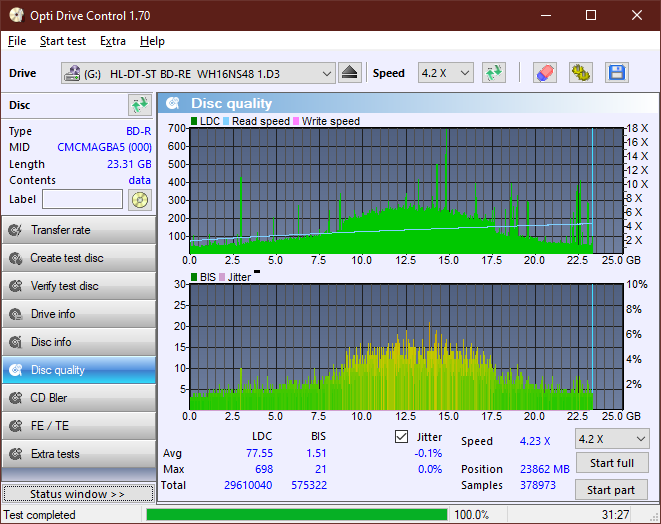Click the Start full button
Viewport: 661px width, 524px height.
pos(611,464)
